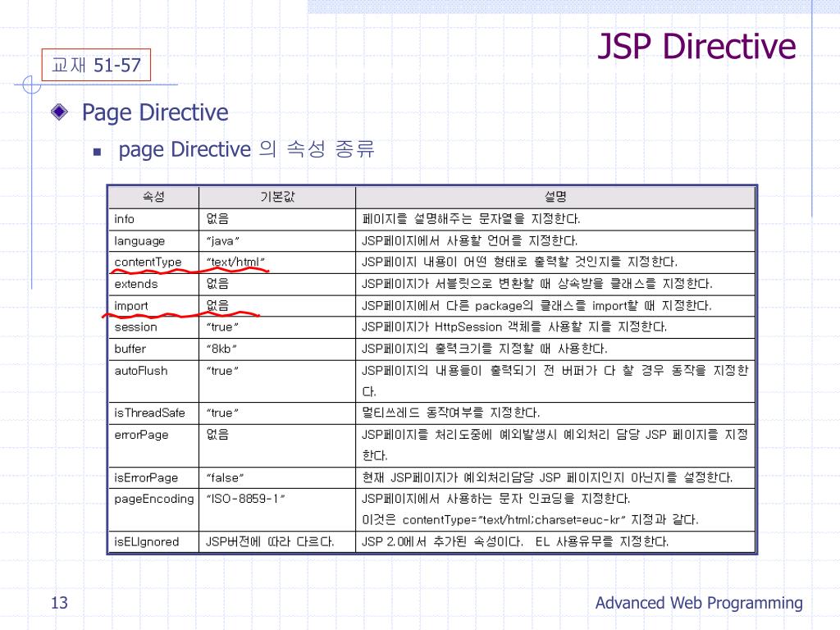Click the "java" default value

pyautogui.click(x=222, y=241)
